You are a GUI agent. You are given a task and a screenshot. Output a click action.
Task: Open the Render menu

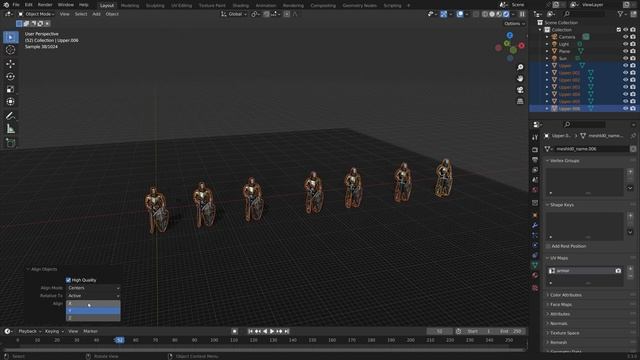point(45,5)
